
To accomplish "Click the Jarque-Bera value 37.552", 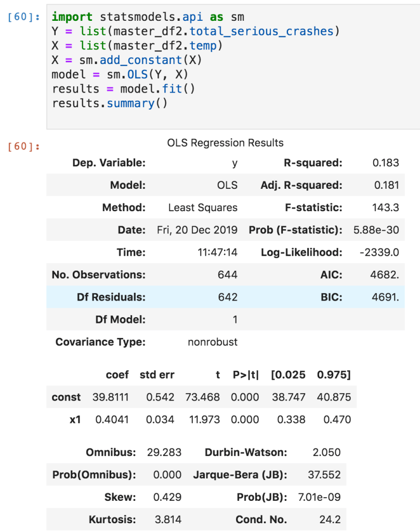I will (x=324, y=475).
